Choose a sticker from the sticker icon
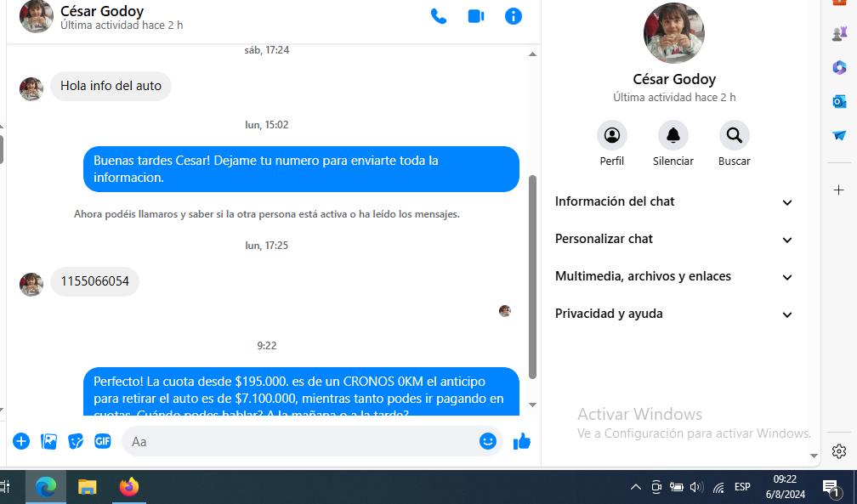 [x=76, y=441]
